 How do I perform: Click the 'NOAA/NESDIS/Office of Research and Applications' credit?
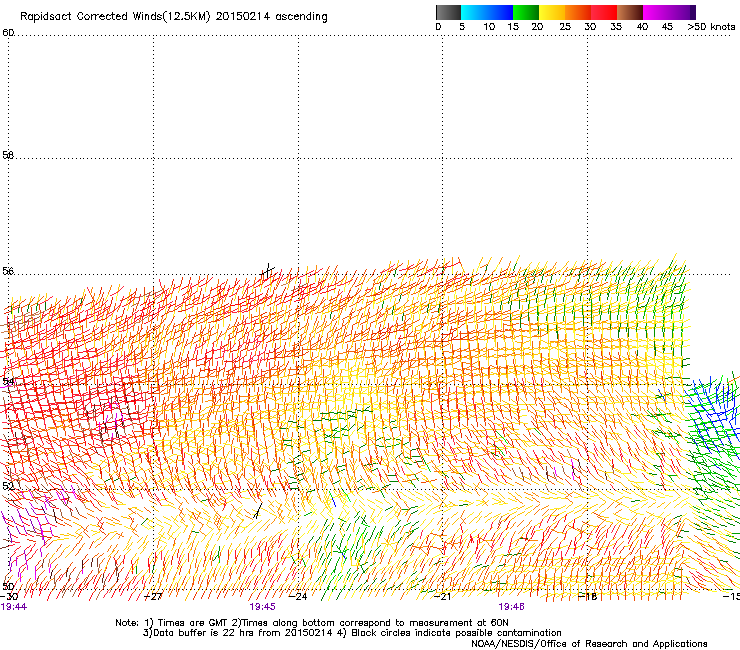pos(589,644)
